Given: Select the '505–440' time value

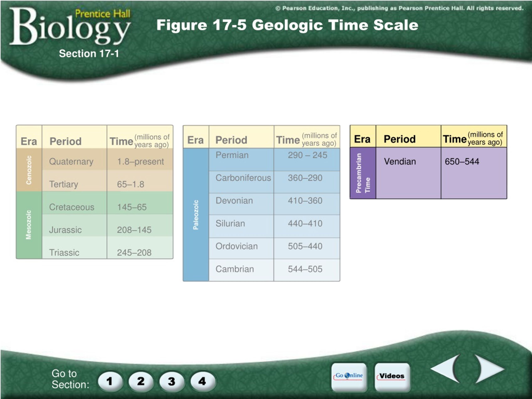Looking at the screenshot, I should coord(305,246).
